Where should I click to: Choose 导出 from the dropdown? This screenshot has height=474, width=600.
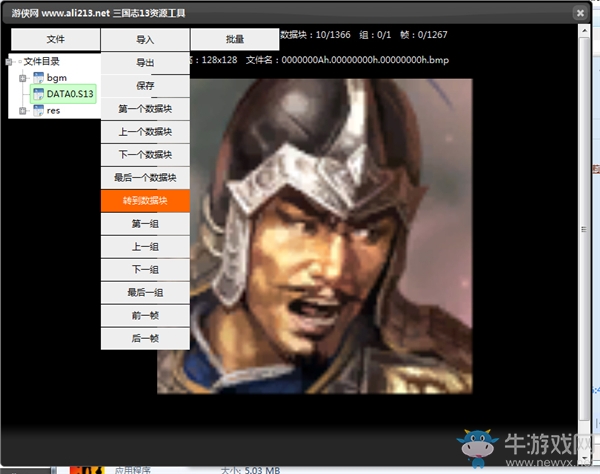tap(145, 63)
